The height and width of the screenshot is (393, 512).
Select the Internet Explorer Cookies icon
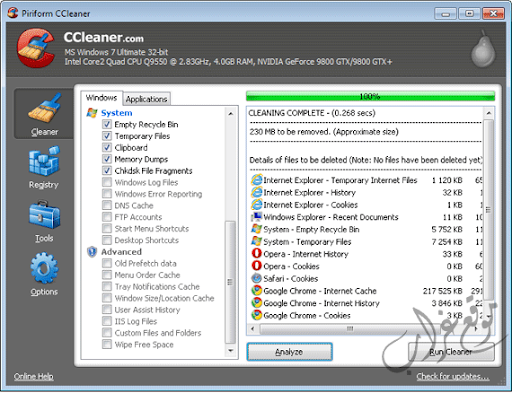click(256, 205)
